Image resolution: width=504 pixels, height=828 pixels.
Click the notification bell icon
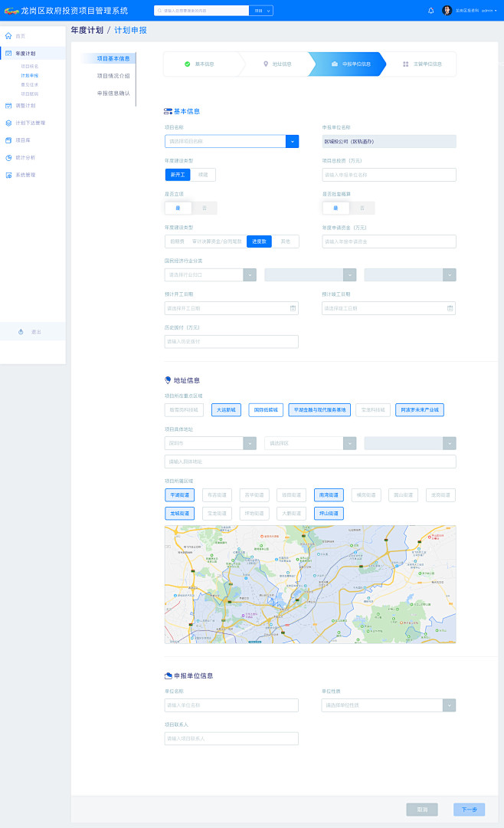[430, 11]
